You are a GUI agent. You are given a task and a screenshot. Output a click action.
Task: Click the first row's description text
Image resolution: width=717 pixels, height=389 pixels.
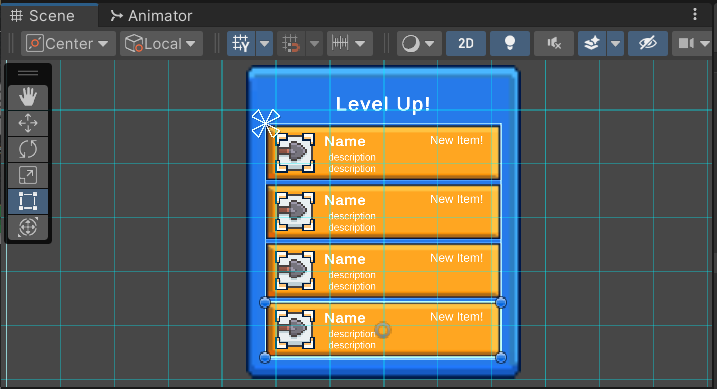[352, 163]
